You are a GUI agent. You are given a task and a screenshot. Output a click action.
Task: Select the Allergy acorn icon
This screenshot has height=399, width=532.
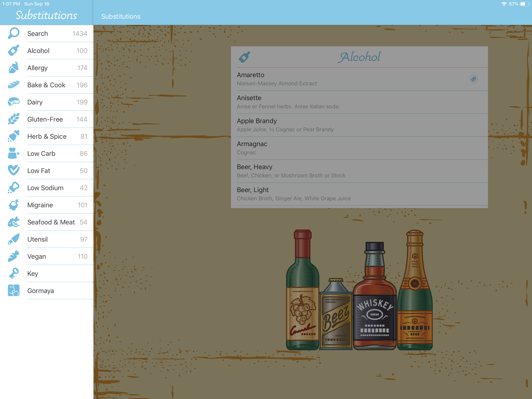[13, 68]
